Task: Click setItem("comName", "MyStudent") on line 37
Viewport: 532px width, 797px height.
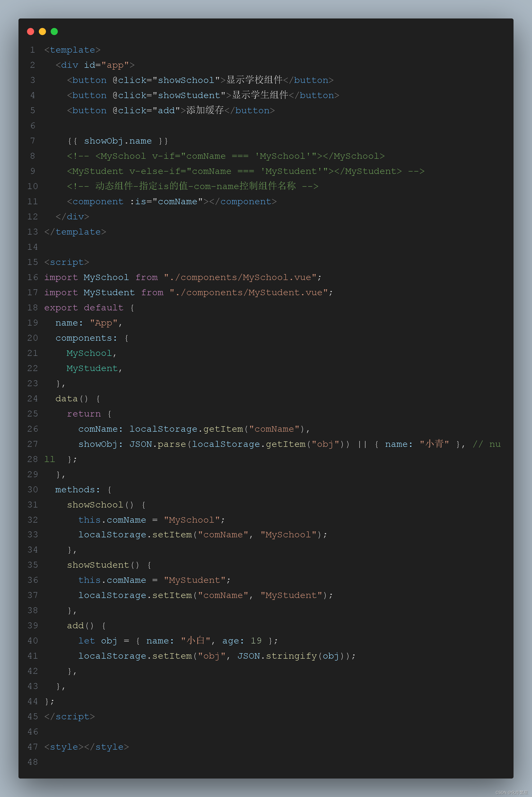Action: [x=240, y=595]
